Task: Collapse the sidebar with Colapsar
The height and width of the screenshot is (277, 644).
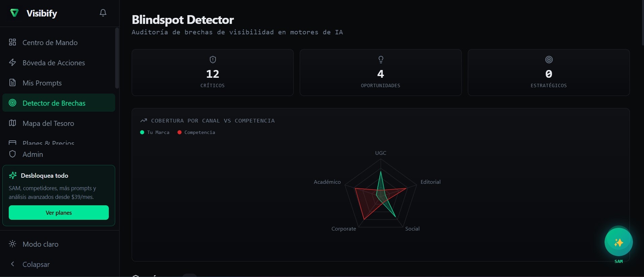Action: (59, 264)
